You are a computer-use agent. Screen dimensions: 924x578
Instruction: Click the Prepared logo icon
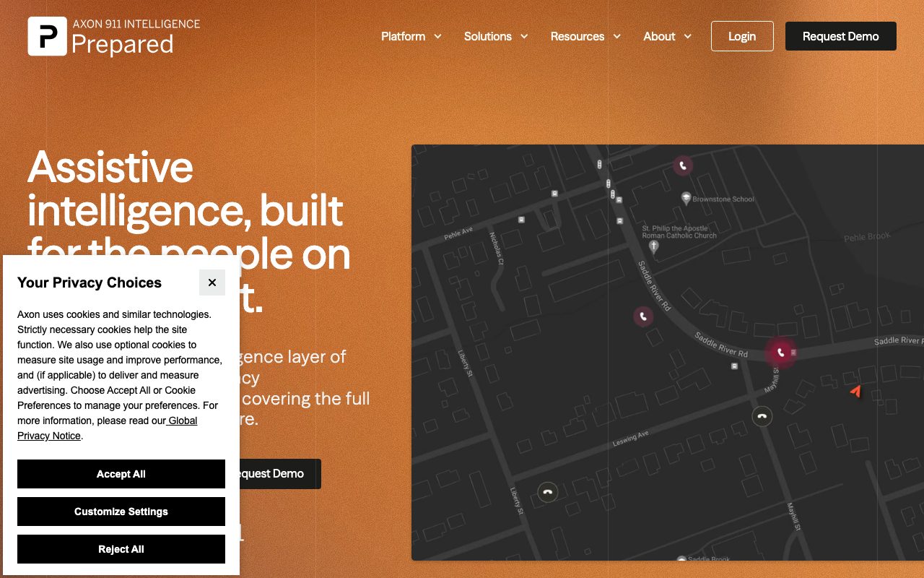coord(48,36)
